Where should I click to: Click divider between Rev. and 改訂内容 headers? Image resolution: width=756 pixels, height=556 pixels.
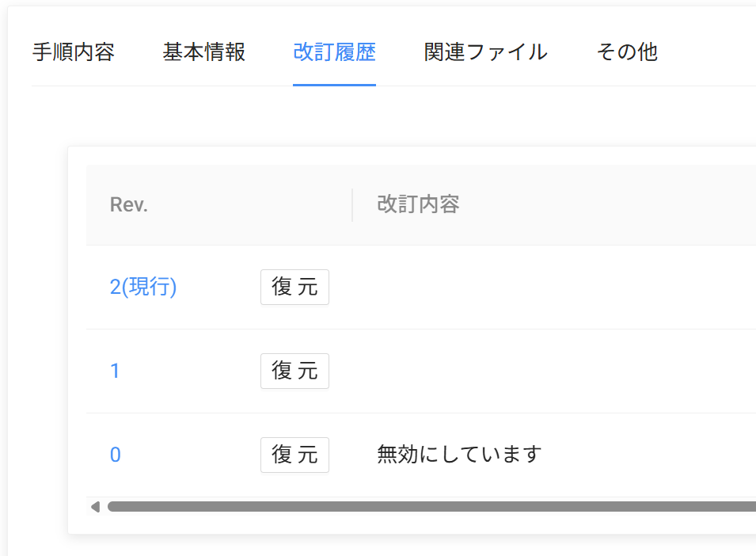(x=352, y=205)
